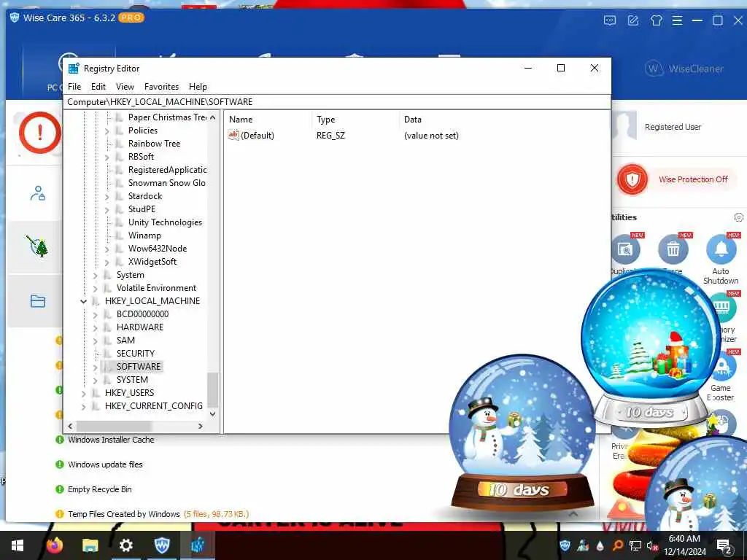This screenshot has width=747, height=560.
Task: Open the Edit menu in Registry Editor
Action: 98,87
